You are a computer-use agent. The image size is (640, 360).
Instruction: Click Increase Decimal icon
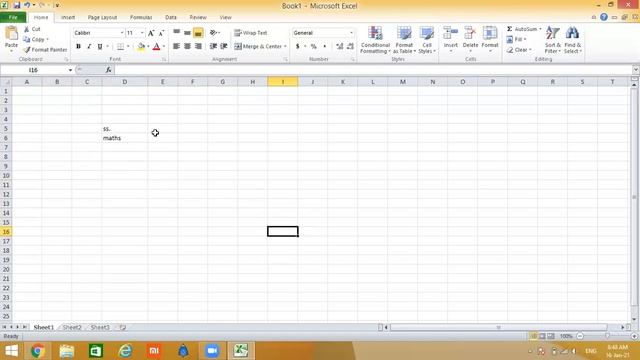click(339, 47)
